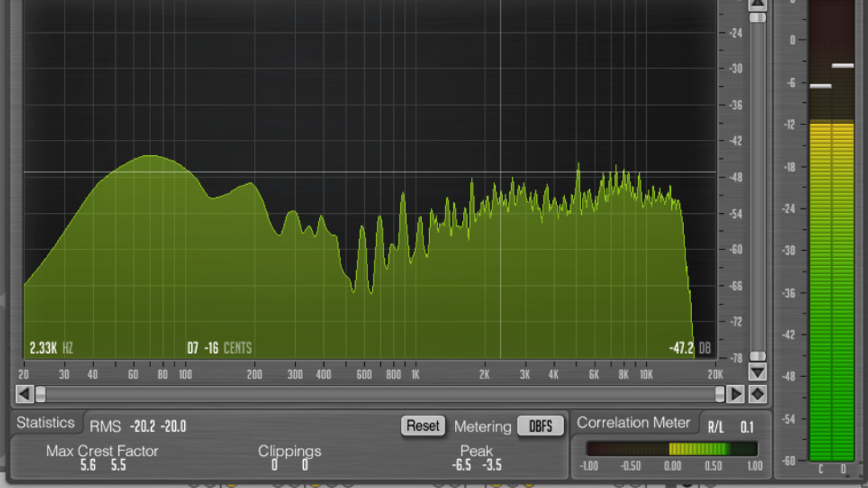
Task: Click the bottom handle of vertical scrollbar
Action: [x=757, y=356]
